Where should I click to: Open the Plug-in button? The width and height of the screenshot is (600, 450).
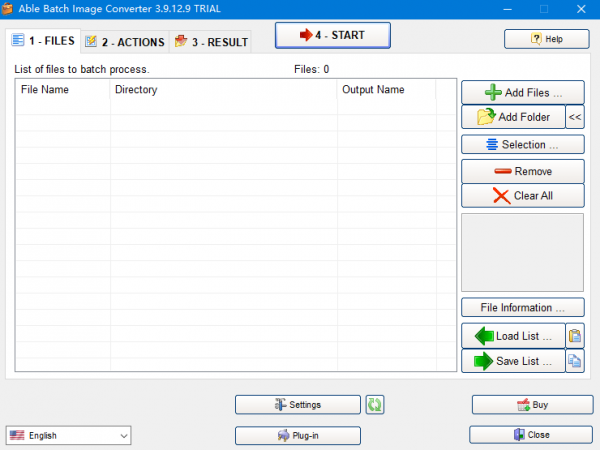click(x=298, y=435)
